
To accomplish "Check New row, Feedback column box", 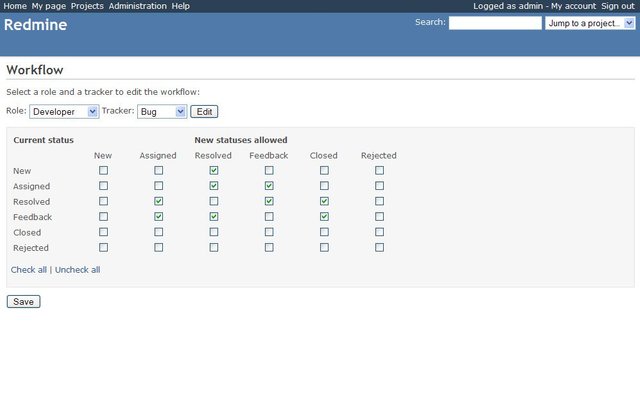I will pos(269,170).
